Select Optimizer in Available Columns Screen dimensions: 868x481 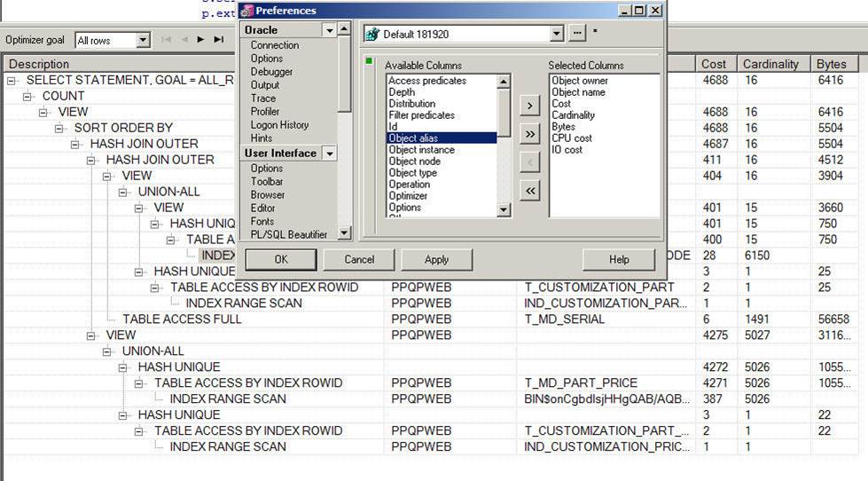pyautogui.click(x=408, y=195)
